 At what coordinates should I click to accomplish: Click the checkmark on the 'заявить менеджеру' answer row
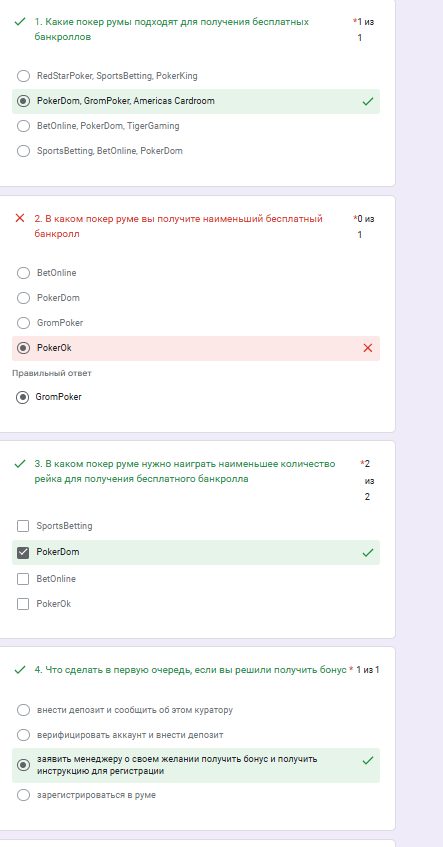(x=368, y=761)
